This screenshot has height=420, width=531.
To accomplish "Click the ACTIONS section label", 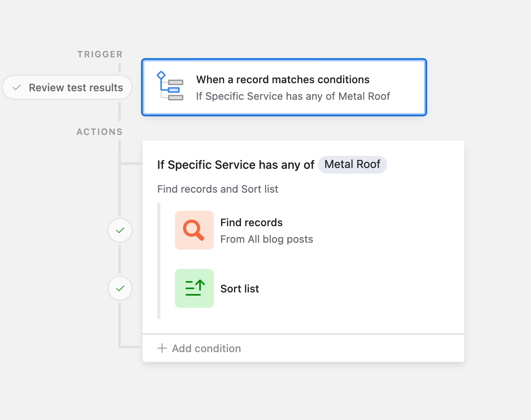I will click(99, 132).
